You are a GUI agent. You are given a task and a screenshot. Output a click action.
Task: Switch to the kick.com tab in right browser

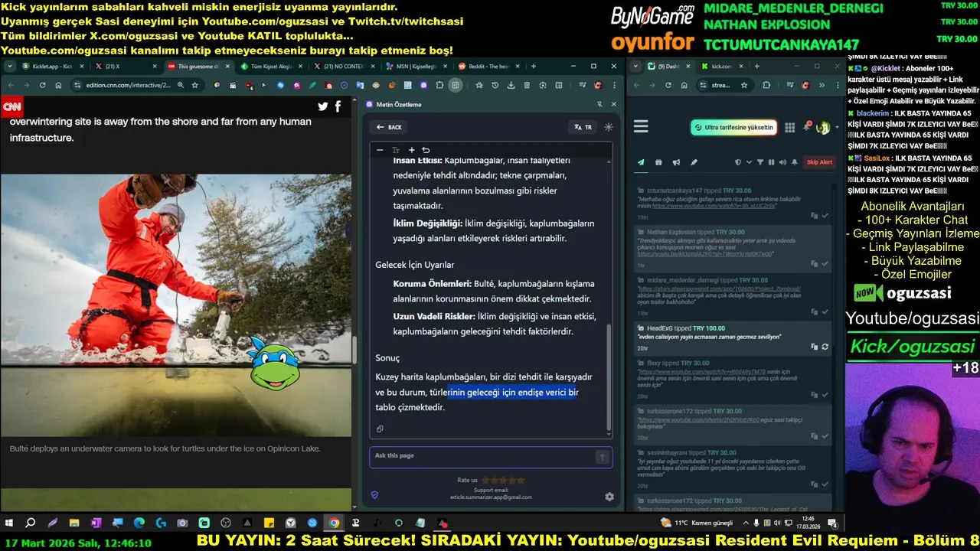pyautogui.click(x=721, y=67)
